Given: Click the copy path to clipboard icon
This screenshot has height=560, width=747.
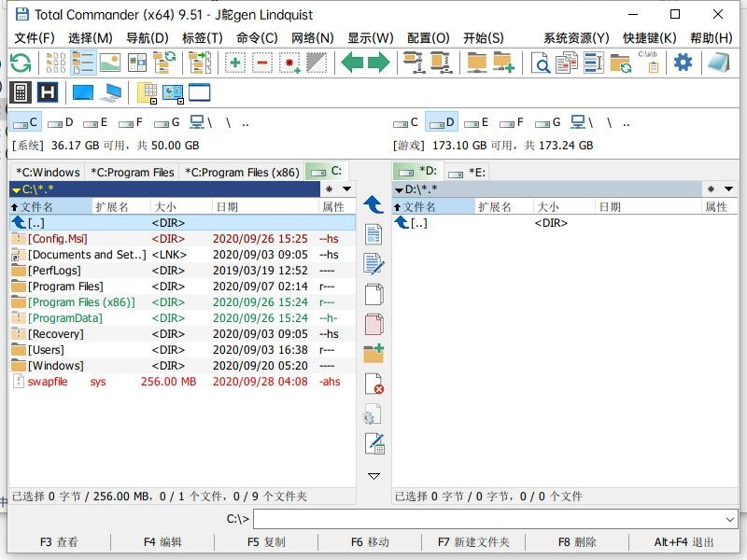Looking at the screenshot, I should coord(648,62).
